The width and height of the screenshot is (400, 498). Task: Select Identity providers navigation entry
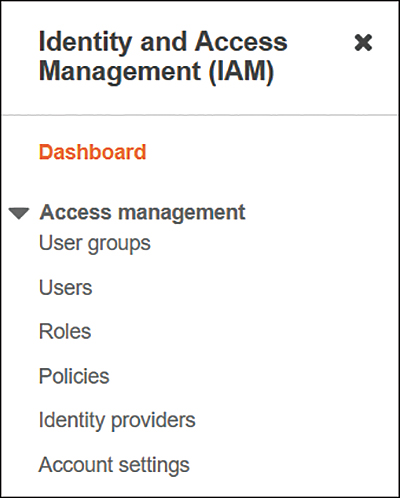point(117,420)
